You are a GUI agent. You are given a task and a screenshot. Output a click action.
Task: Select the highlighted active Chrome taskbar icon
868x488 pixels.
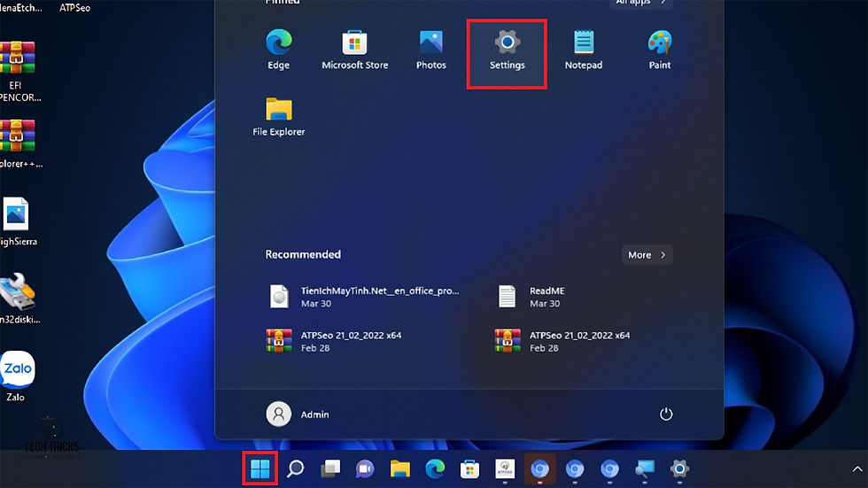539,469
